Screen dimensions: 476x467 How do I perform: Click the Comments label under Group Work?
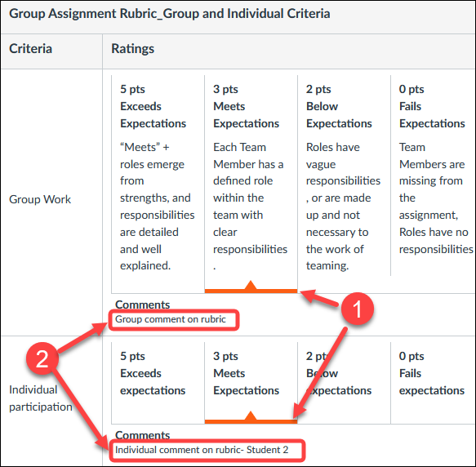(142, 305)
